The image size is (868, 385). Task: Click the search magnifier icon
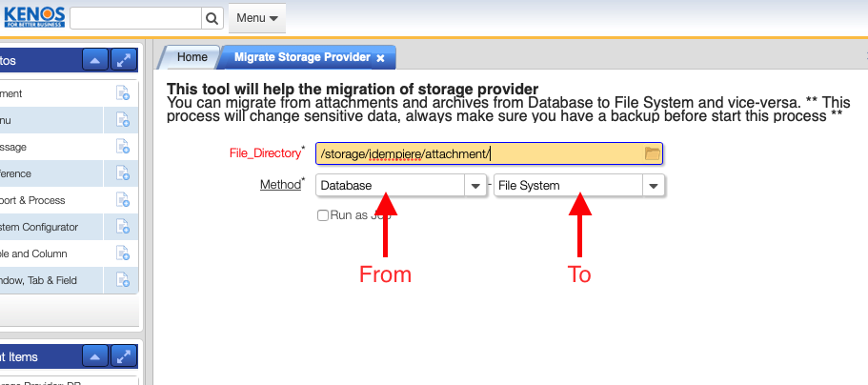click(212, 18)
